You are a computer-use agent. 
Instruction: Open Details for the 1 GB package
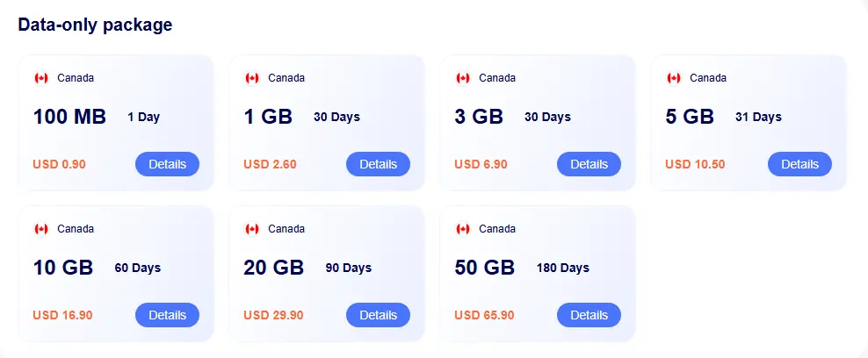tap(378, 164)
